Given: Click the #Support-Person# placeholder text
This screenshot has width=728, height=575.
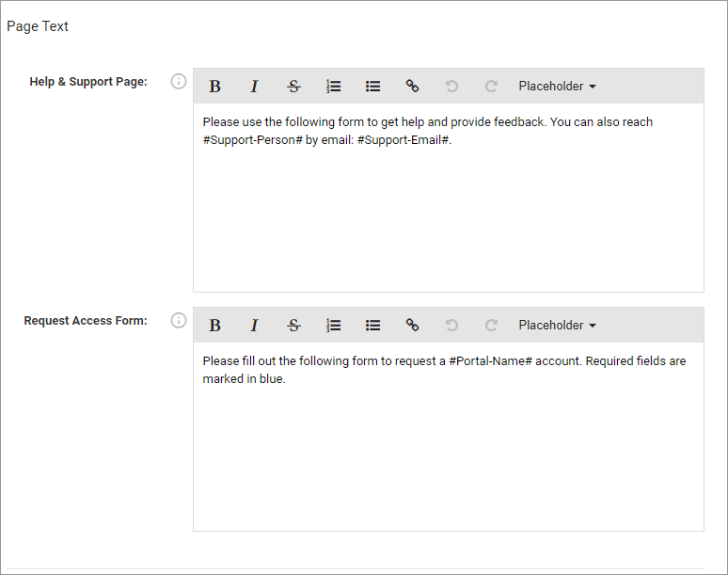Looking at the screenshot, I should (x=253, y=140).
